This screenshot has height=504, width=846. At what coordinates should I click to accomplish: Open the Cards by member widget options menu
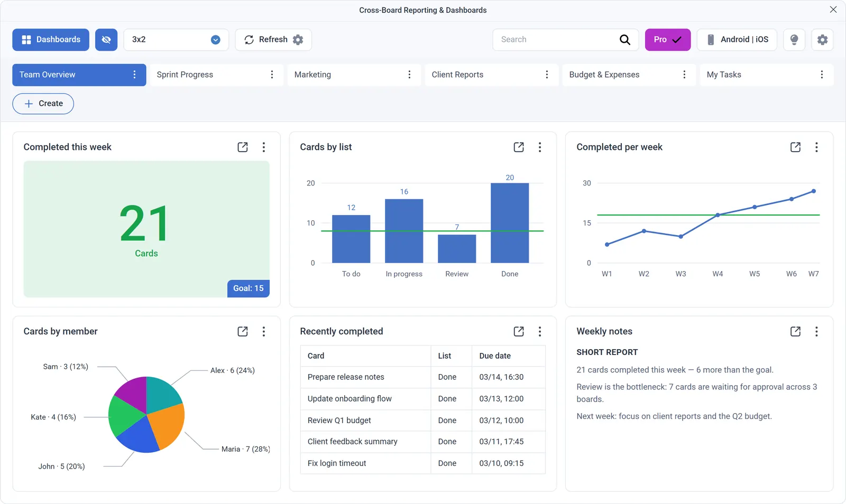coord(264,331)
